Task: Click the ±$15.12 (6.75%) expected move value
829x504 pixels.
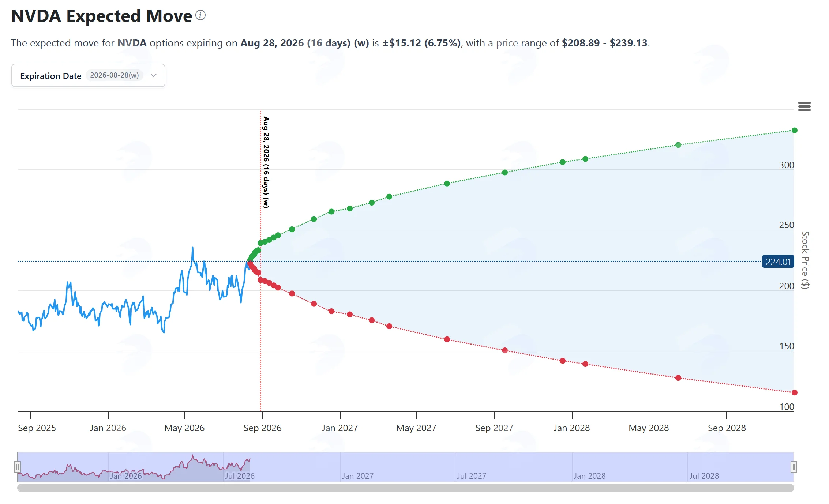Action: coord(421,43)
